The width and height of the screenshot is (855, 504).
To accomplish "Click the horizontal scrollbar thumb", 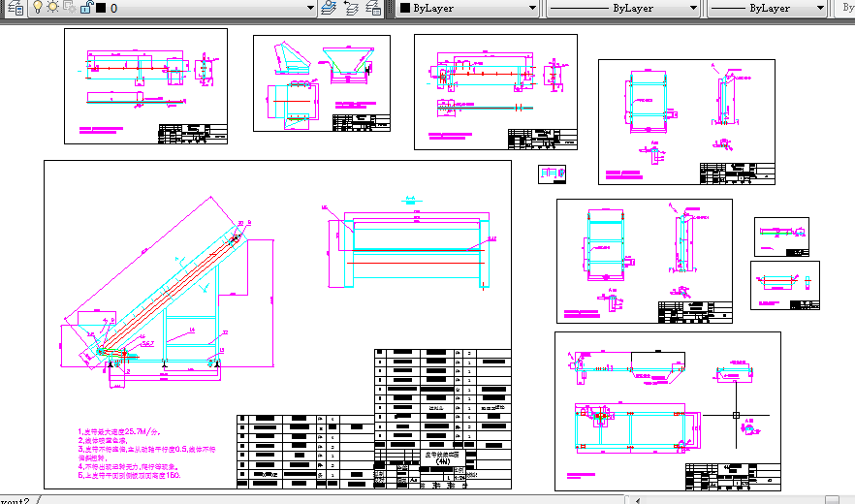I will (832, 499).
